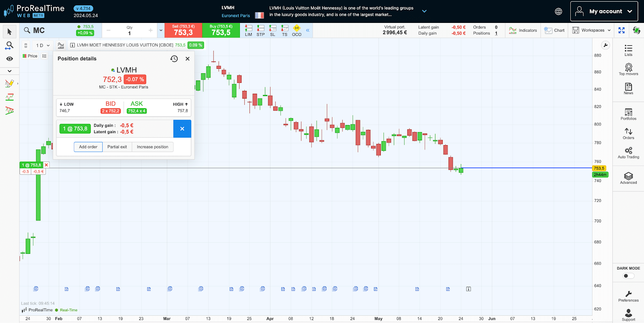The height and width of the screenshot is (323, 644).
Task: Select the Increase position tab
Action: (153, 147)
